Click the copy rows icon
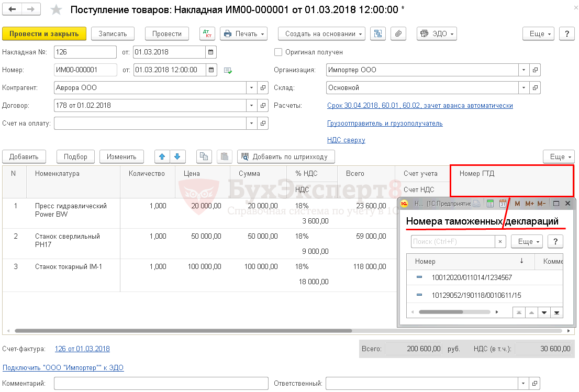The image size is (579, 392). [x=204, y=156]
